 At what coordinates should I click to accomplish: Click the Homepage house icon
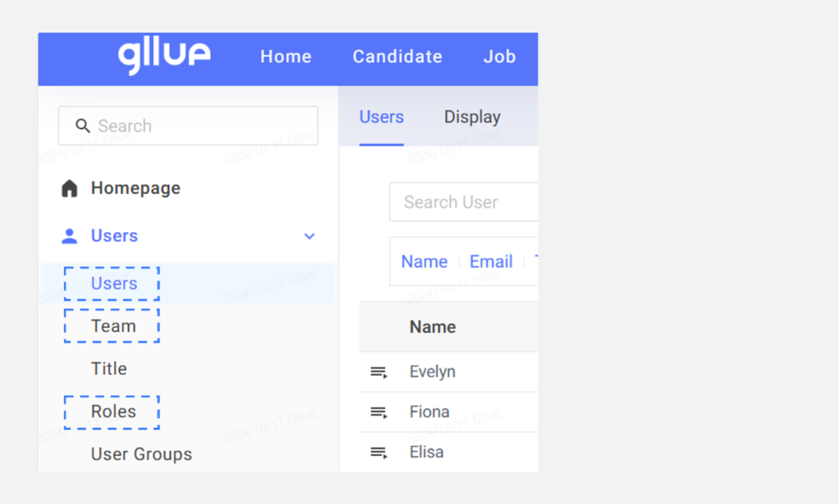[x=70, y=188]
